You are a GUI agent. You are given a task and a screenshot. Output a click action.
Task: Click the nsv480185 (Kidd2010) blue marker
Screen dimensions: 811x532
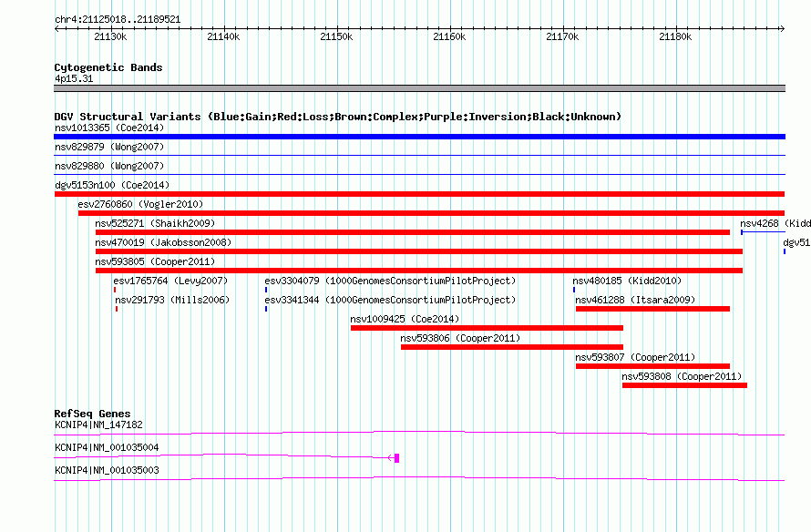[573, 290]
